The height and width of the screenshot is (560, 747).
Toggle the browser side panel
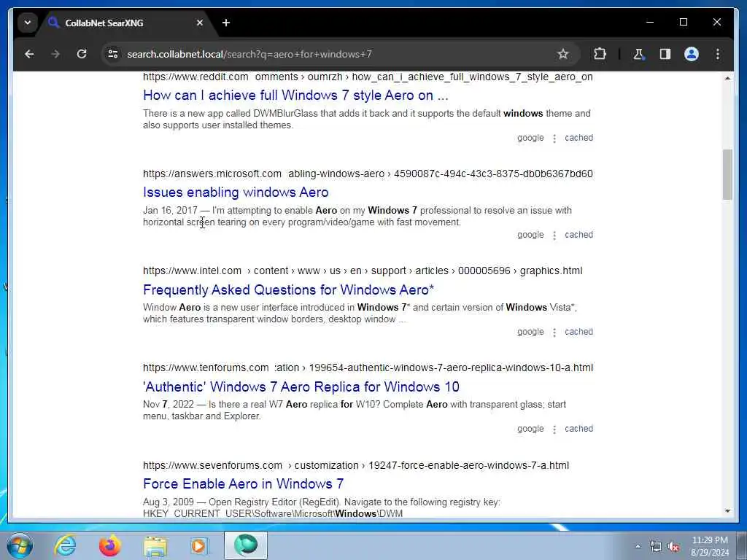[665, 54]
